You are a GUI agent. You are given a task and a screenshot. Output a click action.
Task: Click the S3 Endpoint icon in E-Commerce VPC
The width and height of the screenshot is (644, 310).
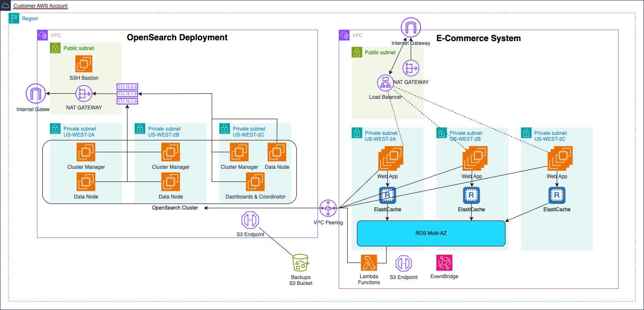404,263
